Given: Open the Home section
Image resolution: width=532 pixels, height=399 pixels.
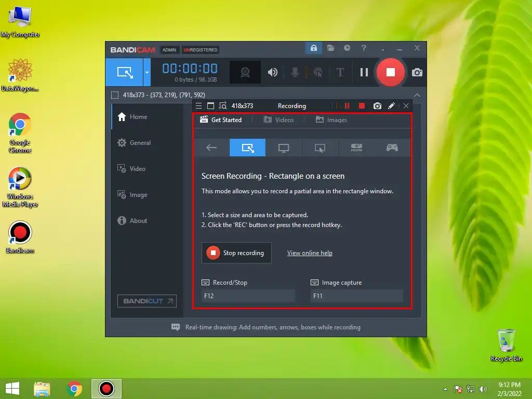Looking at the screenshot, I should click(x=147, y=117).
